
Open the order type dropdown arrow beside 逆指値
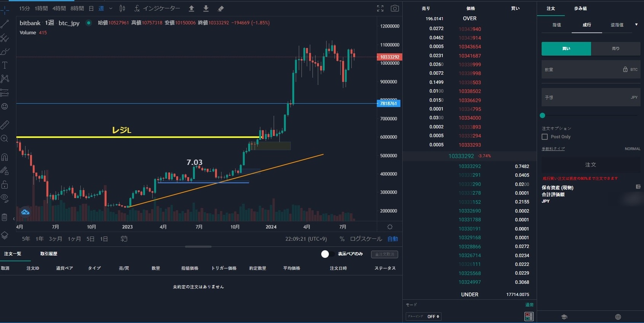point(636,25)
